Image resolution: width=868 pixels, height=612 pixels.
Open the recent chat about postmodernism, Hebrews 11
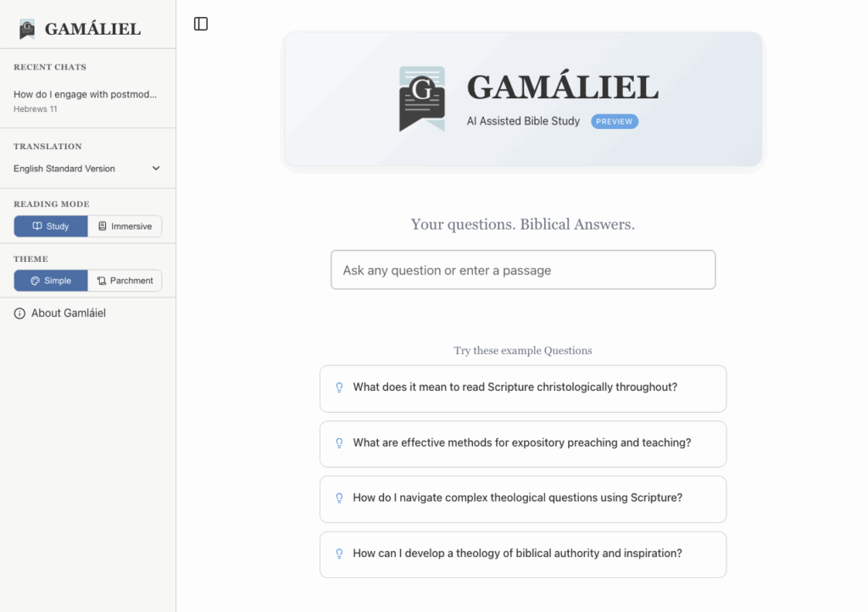coord(85,100)
